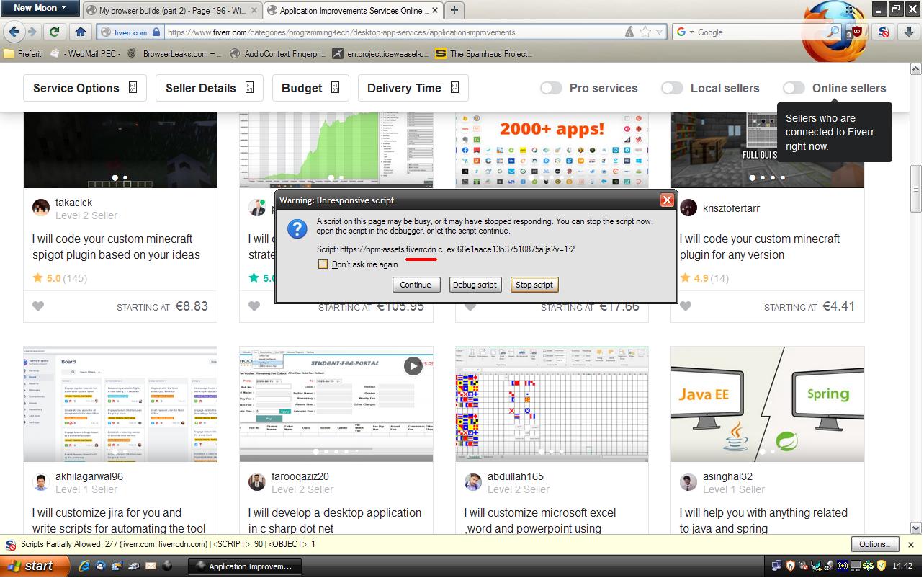Screen dimensions: 924x578
Task: Expand the Seller Details filter
Action: (x=210, y=88)
